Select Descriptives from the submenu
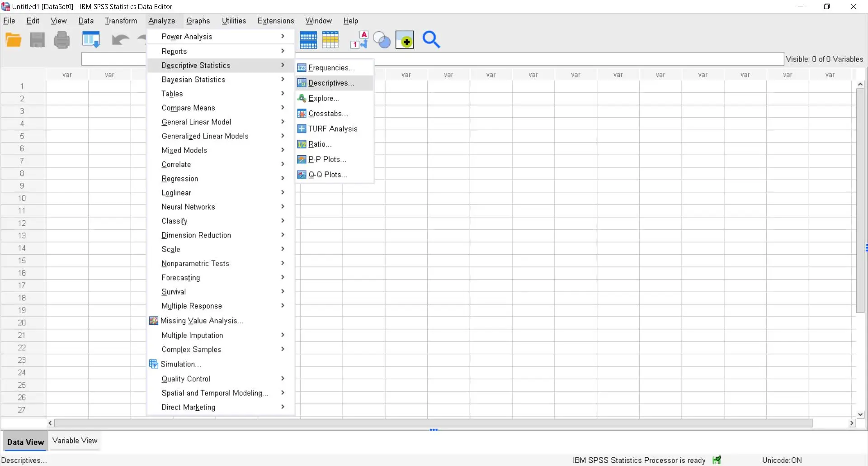 click(x=331, y=83)
